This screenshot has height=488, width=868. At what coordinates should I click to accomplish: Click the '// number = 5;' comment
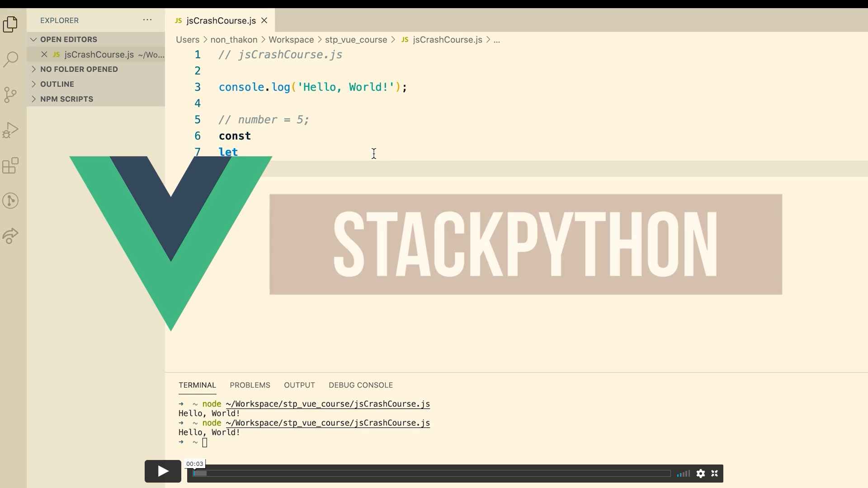pyautogui.click(x=264, y=120)
